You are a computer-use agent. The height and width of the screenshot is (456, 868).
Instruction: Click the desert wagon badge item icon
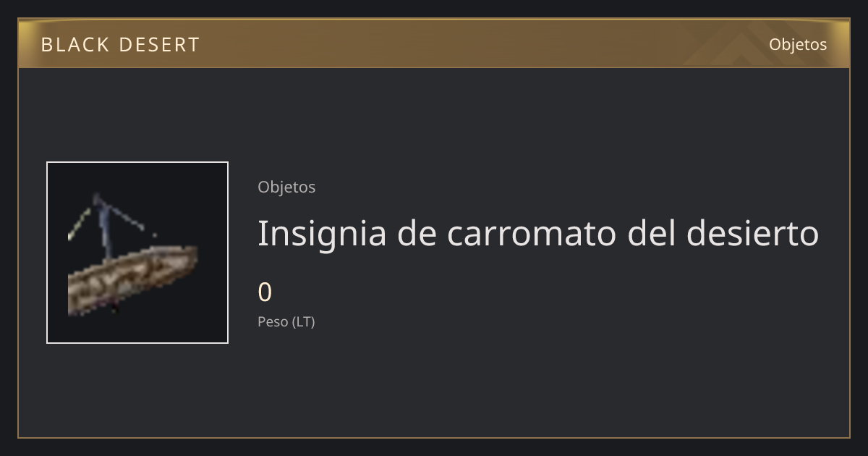pos(137,253)
